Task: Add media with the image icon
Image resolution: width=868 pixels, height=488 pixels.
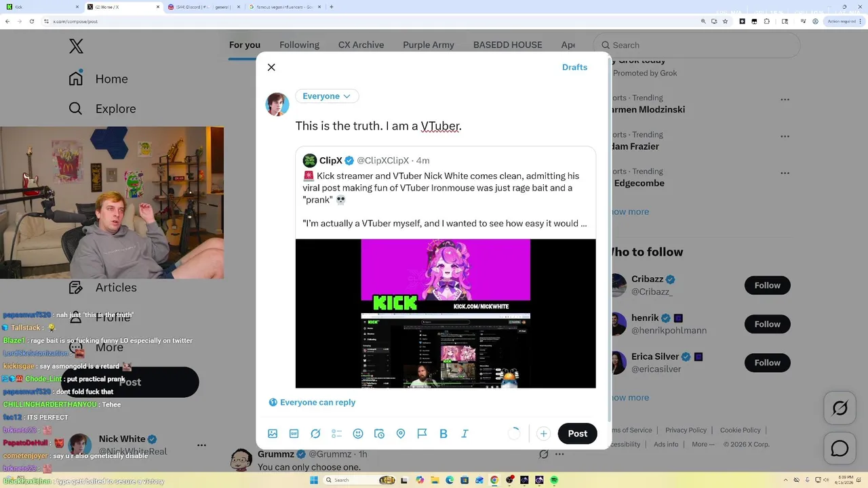Action: [273, 434]
